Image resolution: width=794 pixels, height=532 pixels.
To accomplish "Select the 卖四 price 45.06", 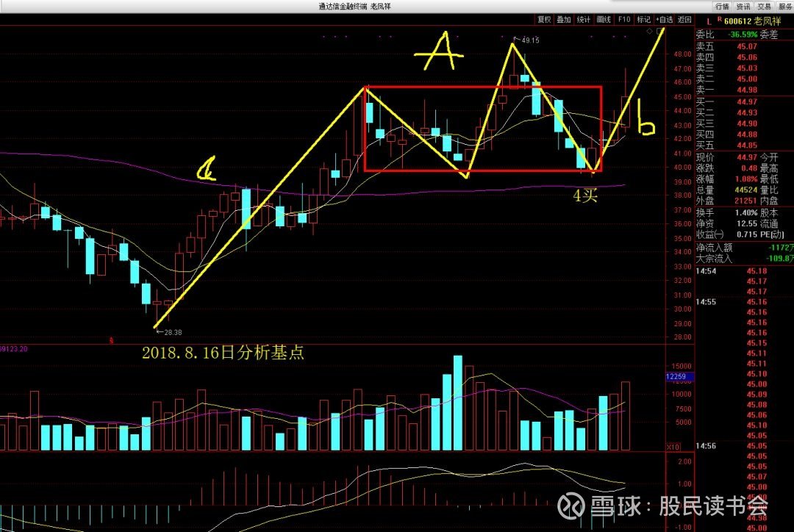I will click(747, 57).
